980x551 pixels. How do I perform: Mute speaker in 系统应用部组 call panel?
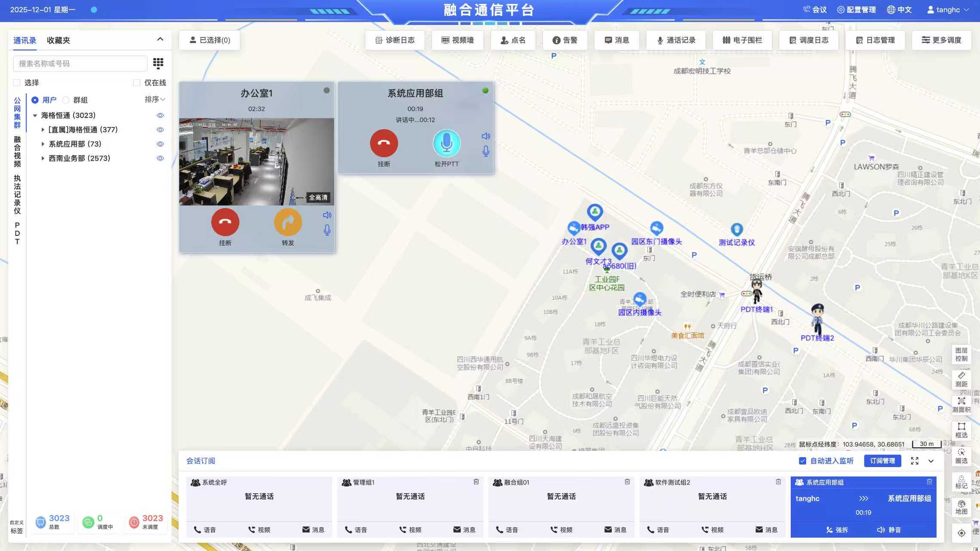[x=486, y=136]
